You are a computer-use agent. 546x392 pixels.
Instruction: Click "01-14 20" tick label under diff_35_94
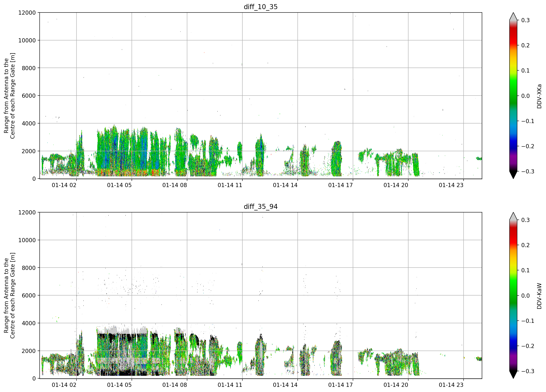click(x=396, y=385)
